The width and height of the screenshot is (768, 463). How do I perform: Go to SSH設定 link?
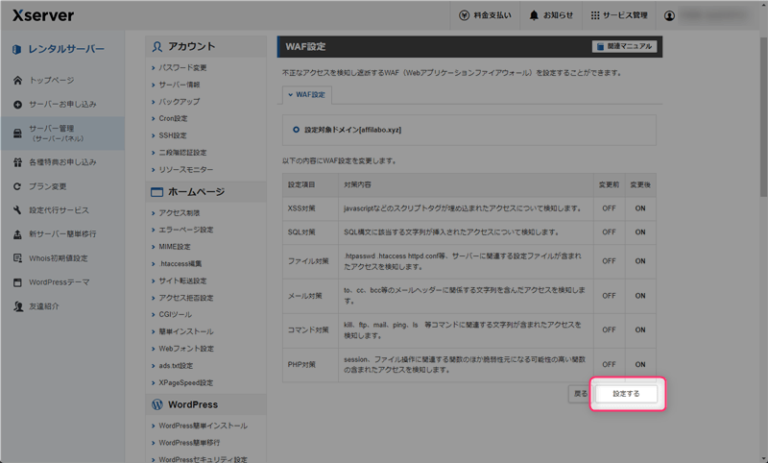coord(173,135)
